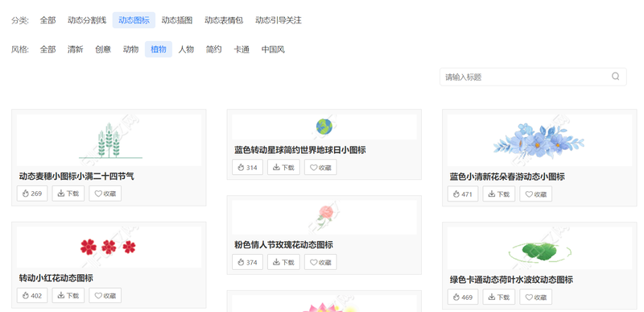Click title 粉色情人节玫瑰花动态图标
Screen dimensions: 644x312
[284, 245]
